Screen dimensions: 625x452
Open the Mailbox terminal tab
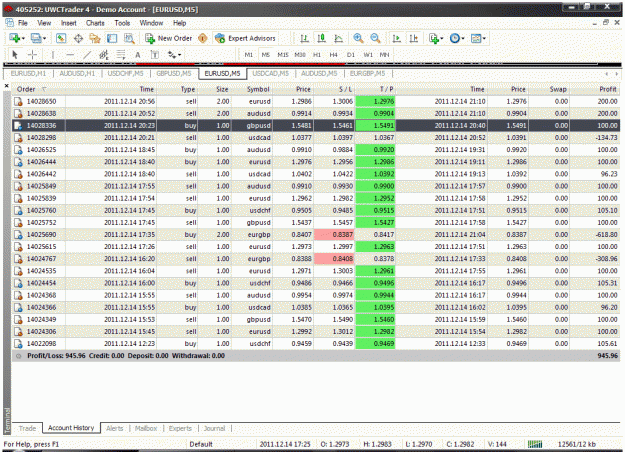click(146, 428)
